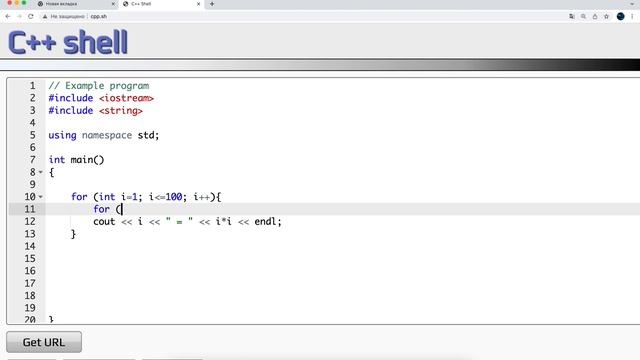This screenshot has height=360, width=640.
Task: Collapse the code fold at line 8
Action: click(40, 172)
